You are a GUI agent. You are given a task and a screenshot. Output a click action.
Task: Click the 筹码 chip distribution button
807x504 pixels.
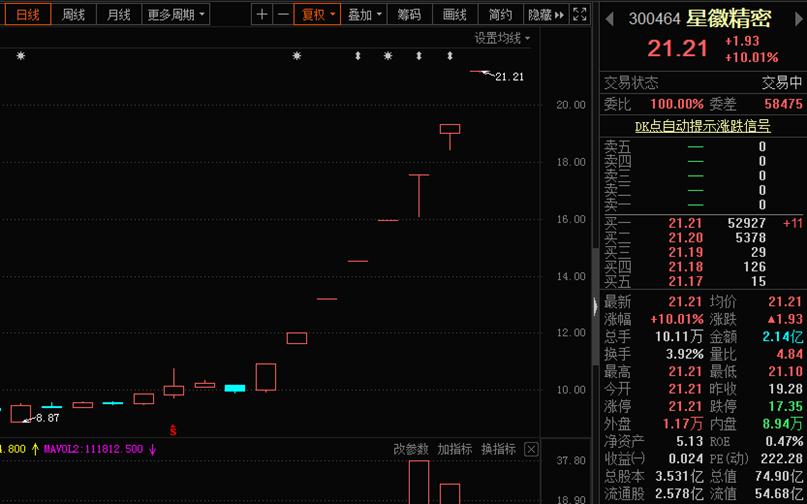409,14
